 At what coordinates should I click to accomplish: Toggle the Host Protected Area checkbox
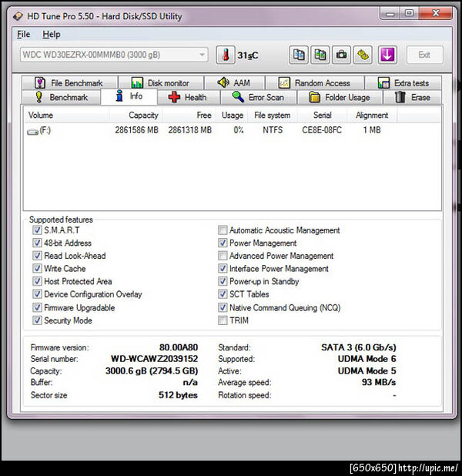[x=37, y=281]
